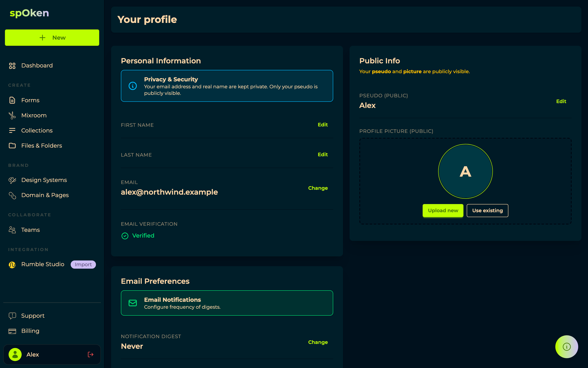Click the Mixroom scissors icon
The image size is (588, 368).
coord(12,115)
